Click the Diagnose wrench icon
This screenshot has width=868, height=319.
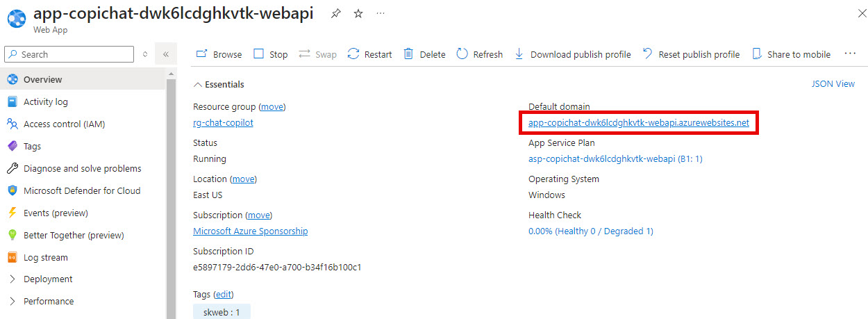(x=12, y=168)
